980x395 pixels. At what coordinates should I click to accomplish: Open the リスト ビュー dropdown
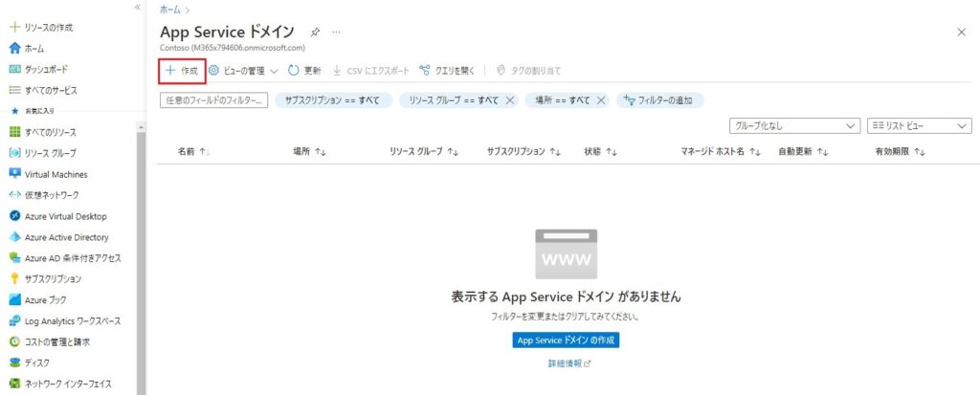tap(920, 125)
